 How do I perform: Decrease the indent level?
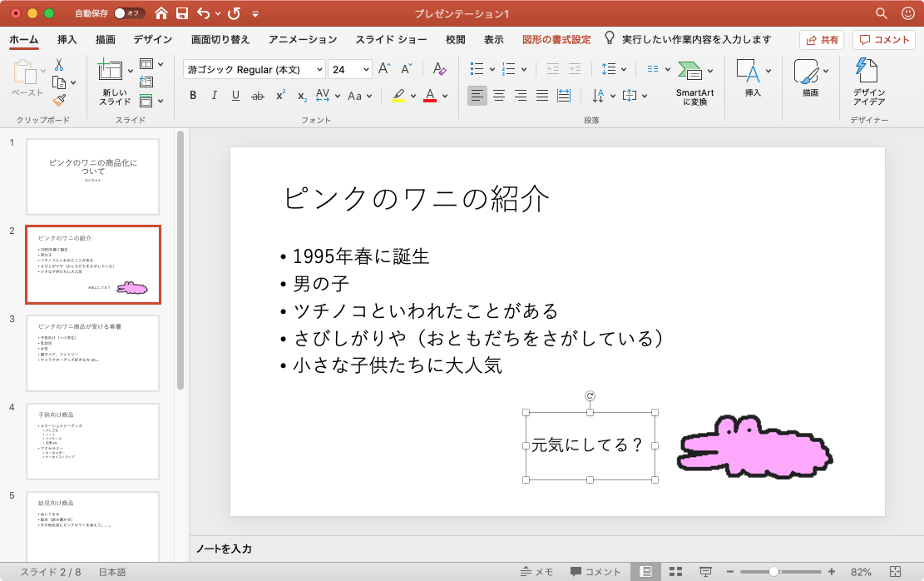coord(553,69)
